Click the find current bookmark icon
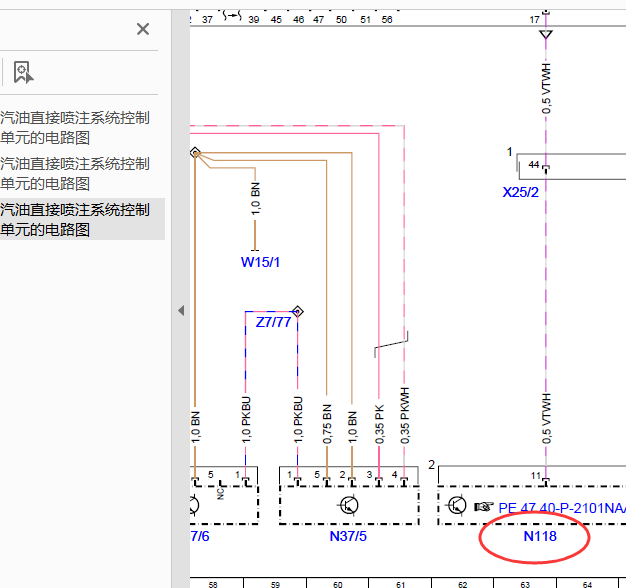This screenshot has width=626, height=588. (x=24, y=72)
